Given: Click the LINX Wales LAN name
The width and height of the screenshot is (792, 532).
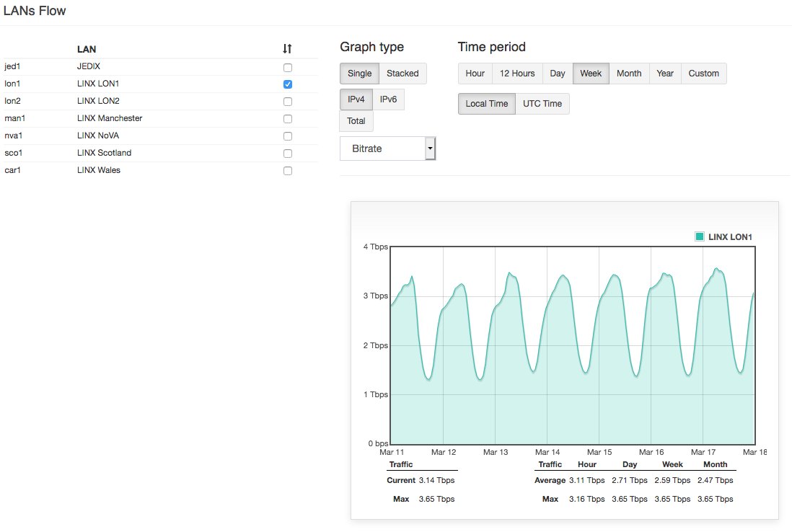Looking at the screenshot, I should point(99,170).
